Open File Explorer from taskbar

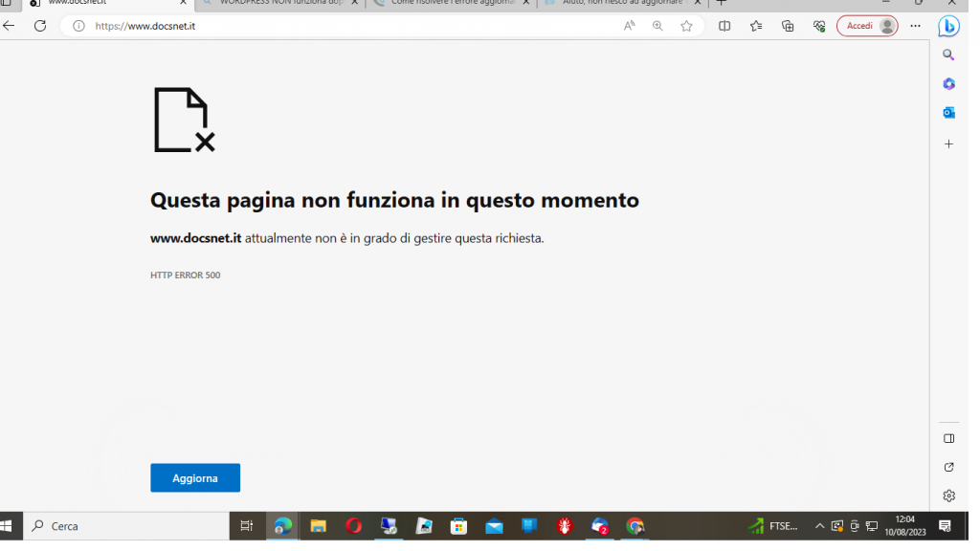[x=318, y=526]
